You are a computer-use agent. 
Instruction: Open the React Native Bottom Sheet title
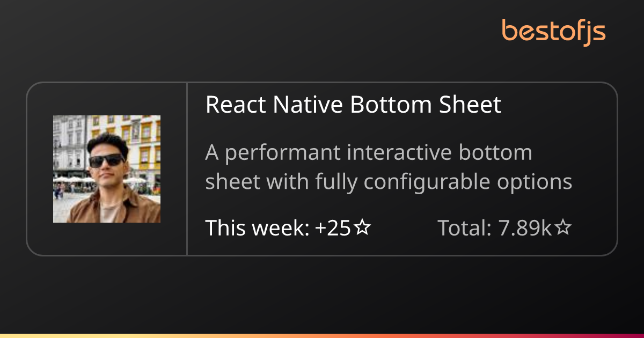(x=353, y=105)
